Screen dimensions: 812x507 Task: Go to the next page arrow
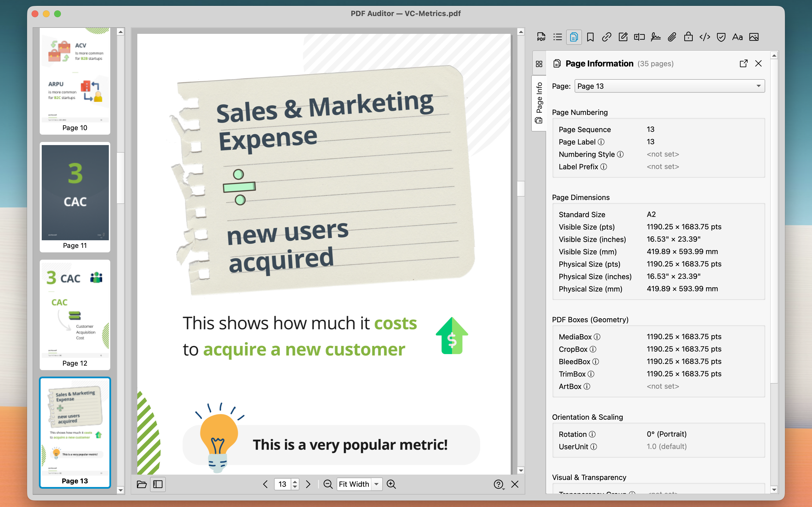[x=308, y=484]
